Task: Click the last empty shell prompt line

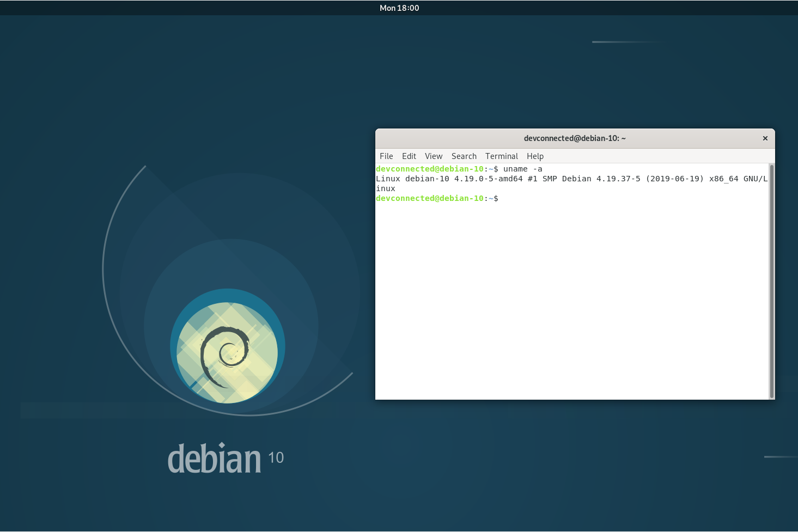Action: click(x=437, y=198)
